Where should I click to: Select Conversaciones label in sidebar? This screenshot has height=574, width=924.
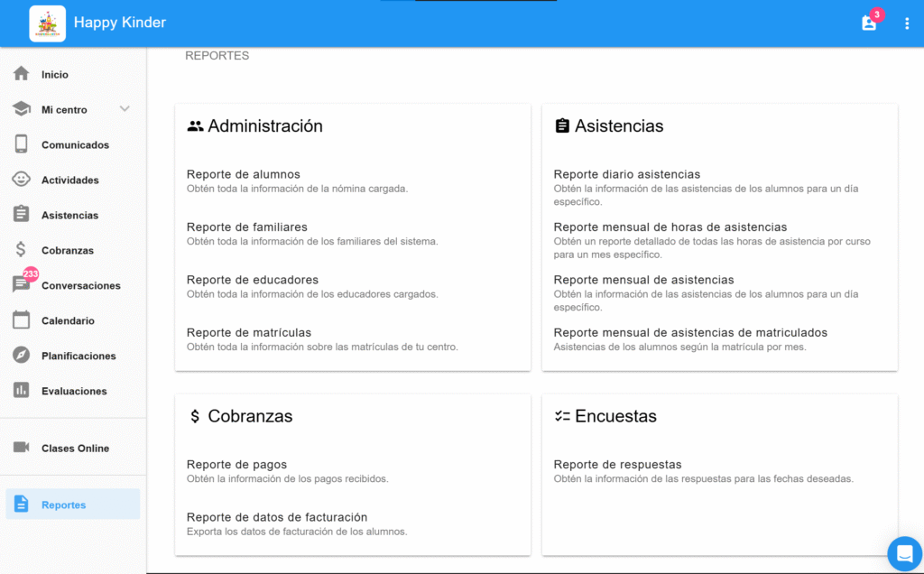80,286
